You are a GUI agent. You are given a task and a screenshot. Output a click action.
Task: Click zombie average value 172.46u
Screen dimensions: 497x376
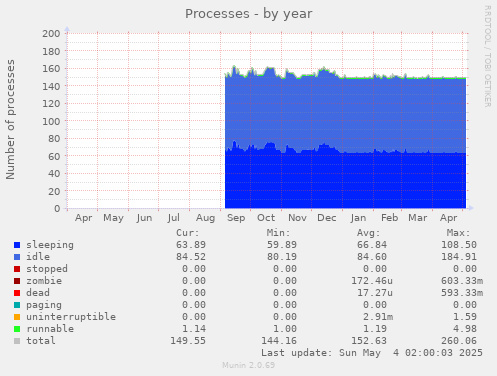(x=372, y=281)
